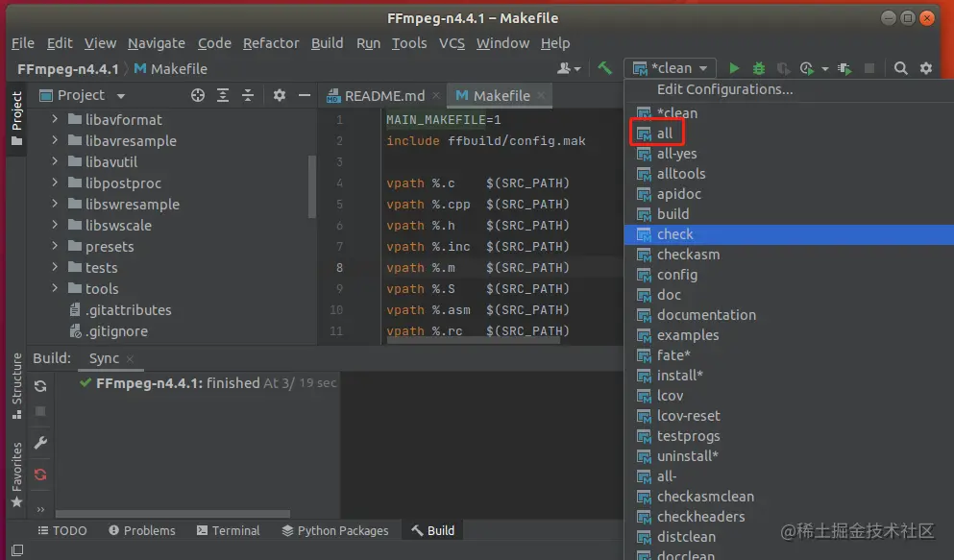Open the user account icon dropdown

tap(568, 68)
